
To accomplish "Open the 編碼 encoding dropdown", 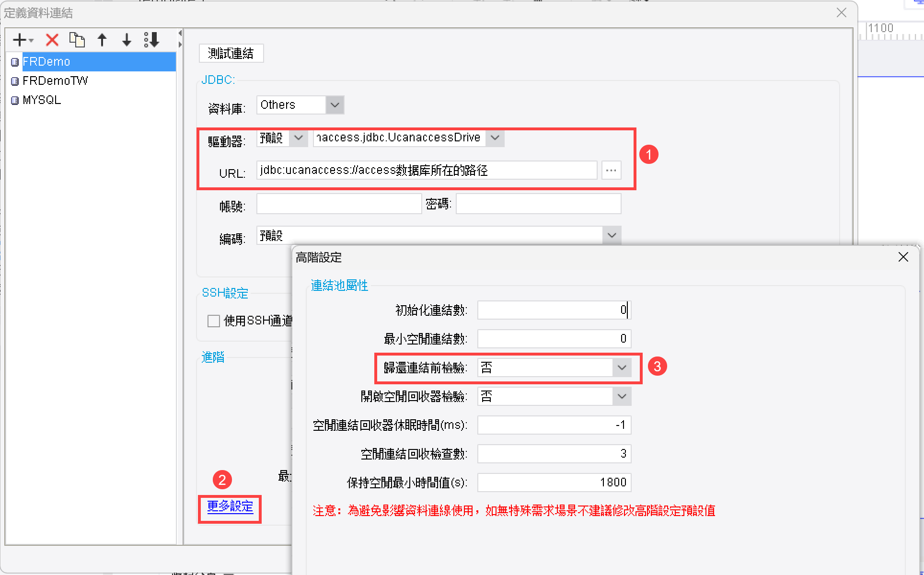I will tap(612, 235).
